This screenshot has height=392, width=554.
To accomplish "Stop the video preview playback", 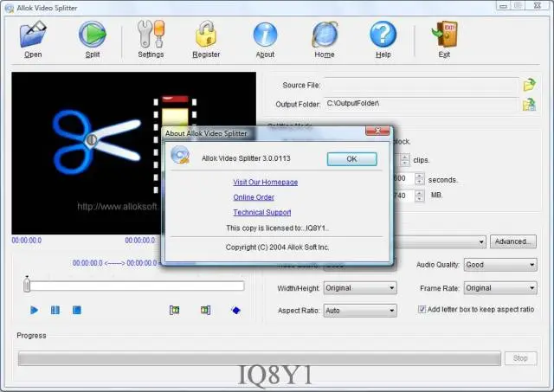I will click(x=77, y=310).
